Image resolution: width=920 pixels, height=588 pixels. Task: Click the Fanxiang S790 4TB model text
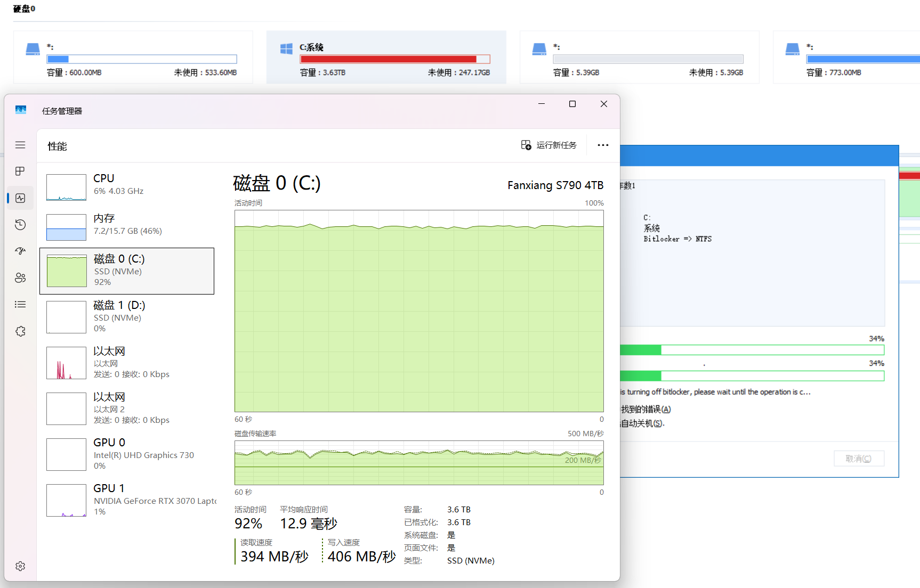(555, 185)
